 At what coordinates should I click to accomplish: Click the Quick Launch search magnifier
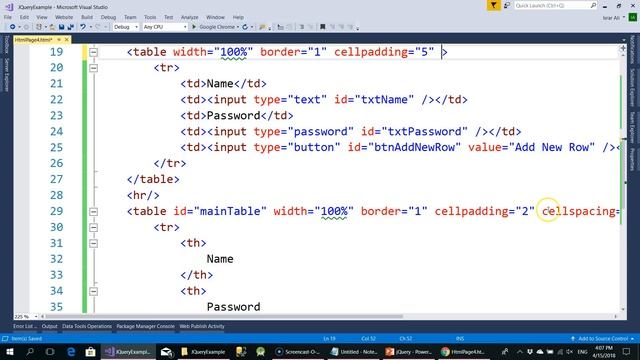coord(593,5)
